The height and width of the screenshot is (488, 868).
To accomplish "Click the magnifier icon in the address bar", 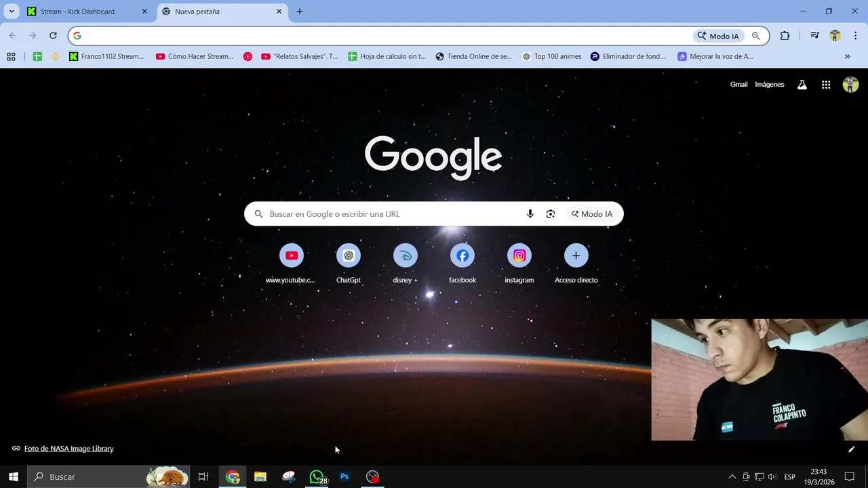I will coord(756,36).
